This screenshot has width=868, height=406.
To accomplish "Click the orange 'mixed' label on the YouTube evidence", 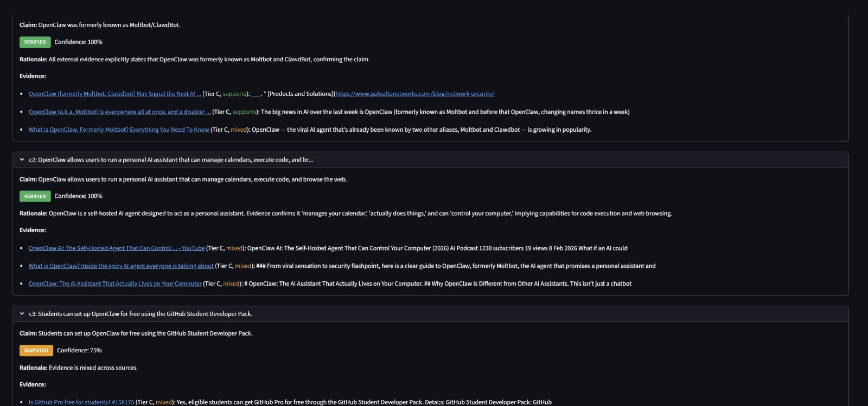I will [234, 248].
